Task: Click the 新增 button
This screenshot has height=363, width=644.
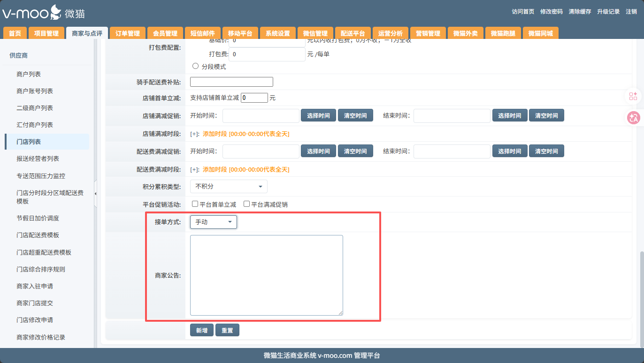Action: point(202,331)
